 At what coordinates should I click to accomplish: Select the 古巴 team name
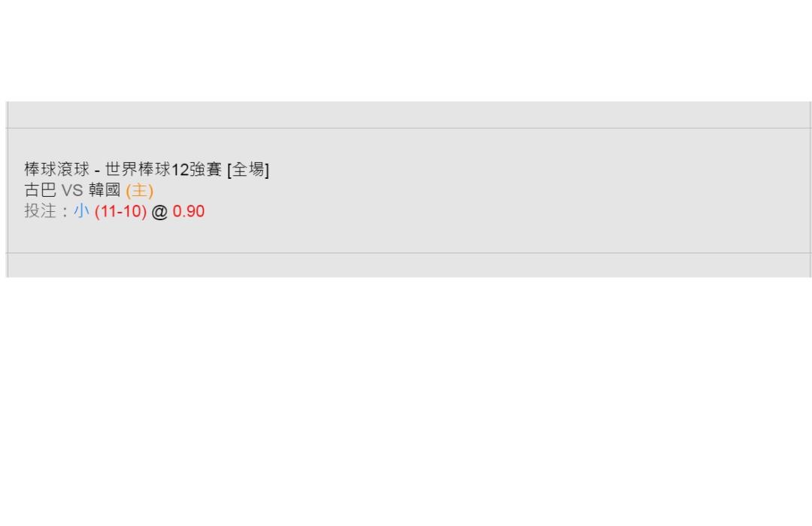point(41,190)
